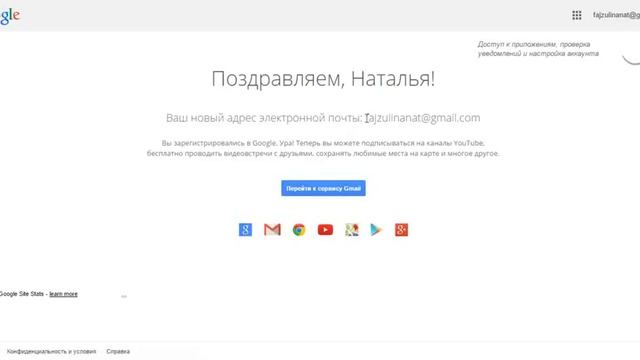Image resolution: width=640 pixels, height=360 pixels.
Task: Click the Google logo in header
Action: click(x=10, y=16)
